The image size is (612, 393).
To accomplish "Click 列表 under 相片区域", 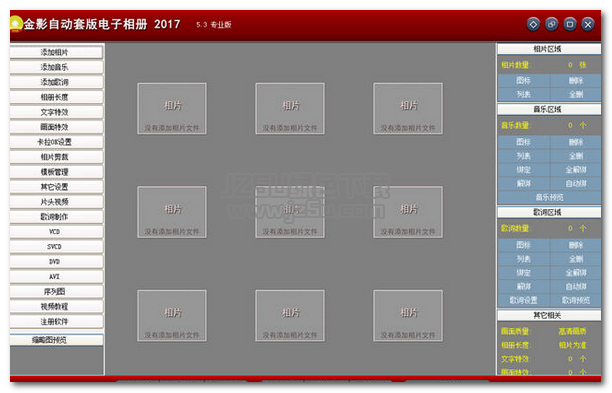I will coord(523,94).
